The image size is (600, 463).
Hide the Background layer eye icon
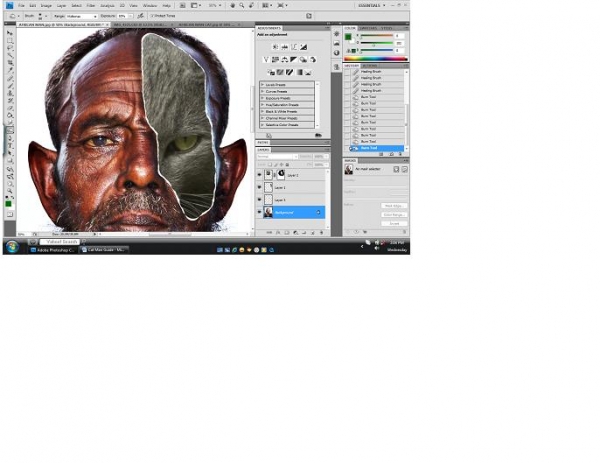coord(259,212)
